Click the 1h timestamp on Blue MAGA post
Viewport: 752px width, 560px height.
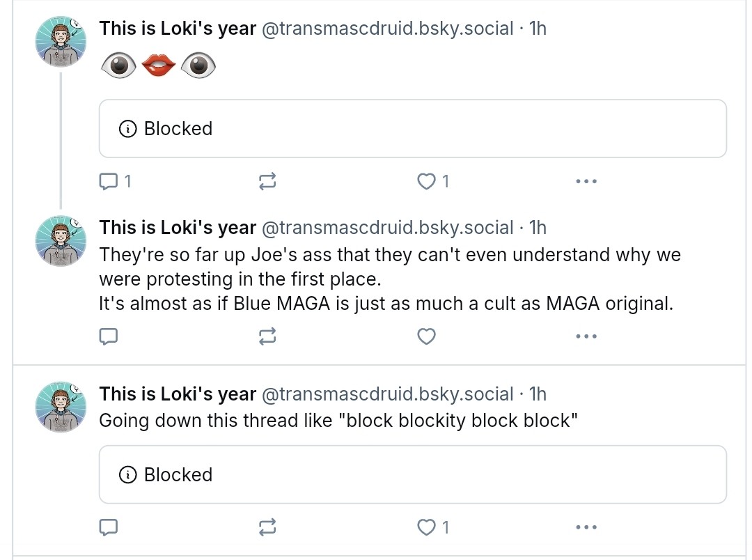(x=538, y=228)
